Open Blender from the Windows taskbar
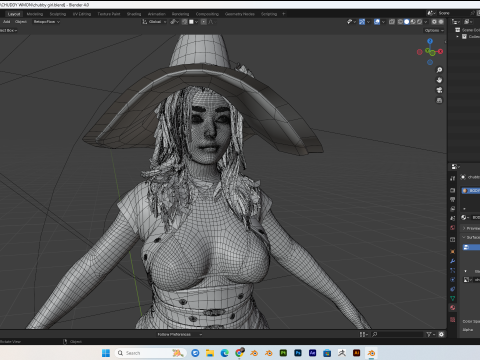The width and height of the screenshot is (480, 360). (371, 353)
